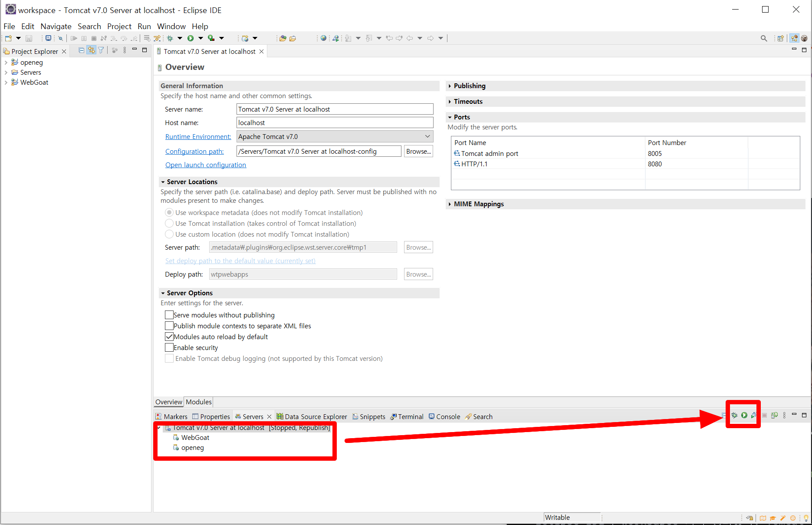Switch to the Console tab

pyautogui.click(x=444, y=416)
